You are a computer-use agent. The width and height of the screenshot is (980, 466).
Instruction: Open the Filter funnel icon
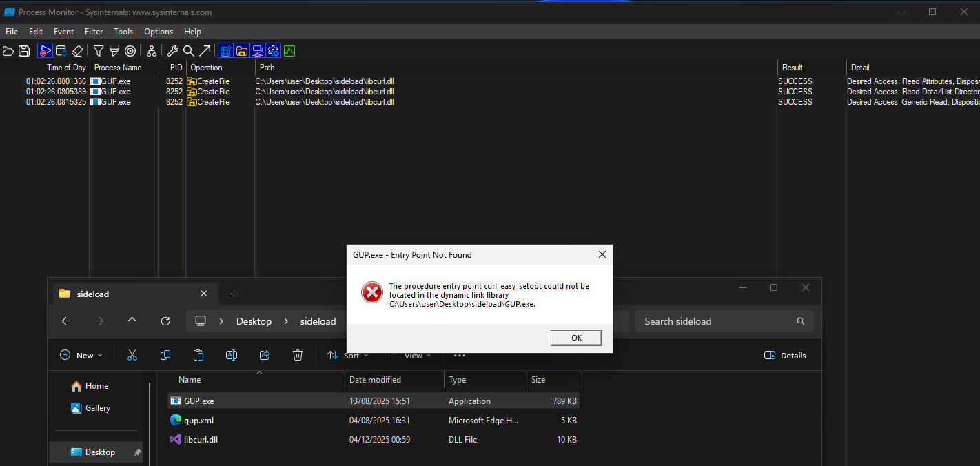pyautogui.click(x=99, y=51)
